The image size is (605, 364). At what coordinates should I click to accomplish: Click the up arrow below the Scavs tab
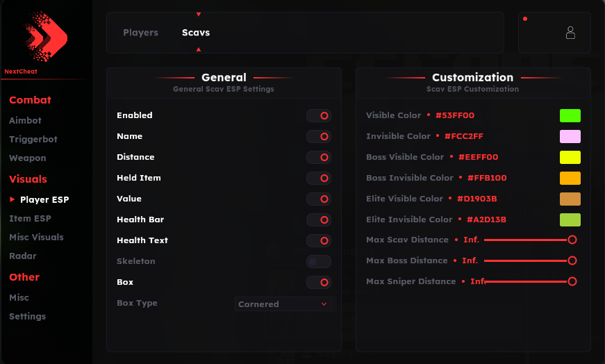199,49
